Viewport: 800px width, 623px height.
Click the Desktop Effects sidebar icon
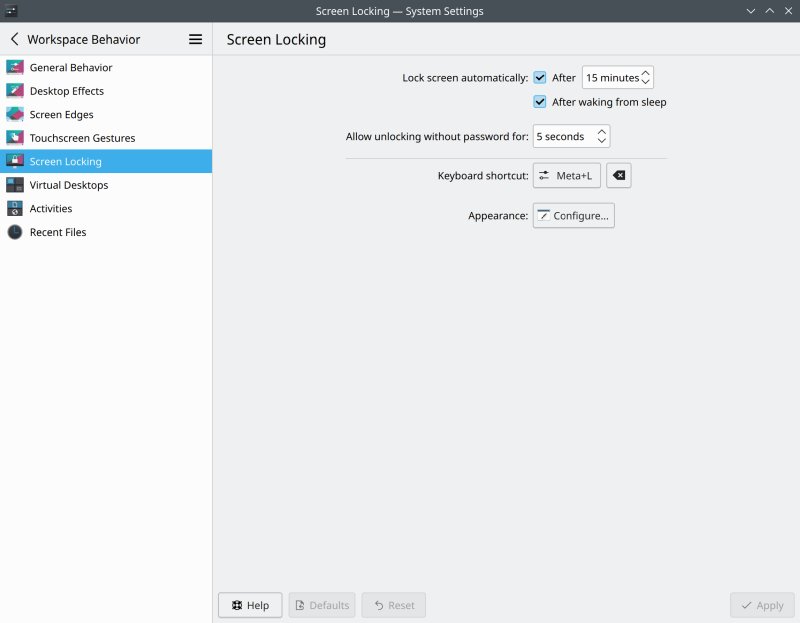pyautogui.click(x=14, y=91)
